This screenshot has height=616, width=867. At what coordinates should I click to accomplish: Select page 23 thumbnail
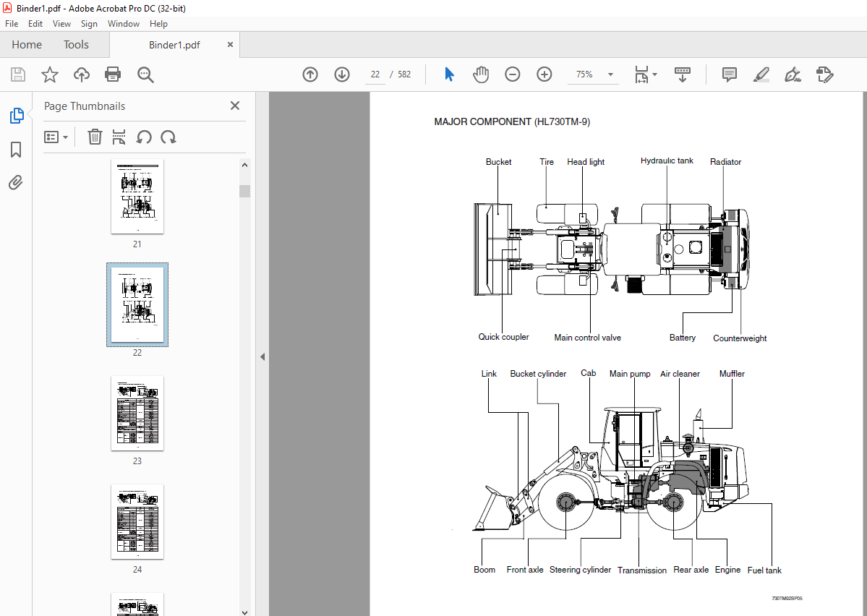click(x=137, y=413)
